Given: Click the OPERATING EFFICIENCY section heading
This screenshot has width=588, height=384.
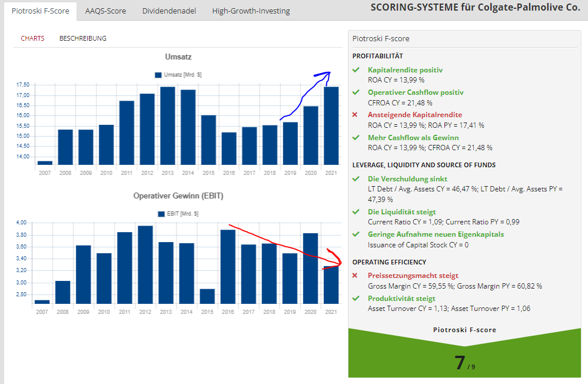Looking at the screenshot, I should [x=389, y=262].
